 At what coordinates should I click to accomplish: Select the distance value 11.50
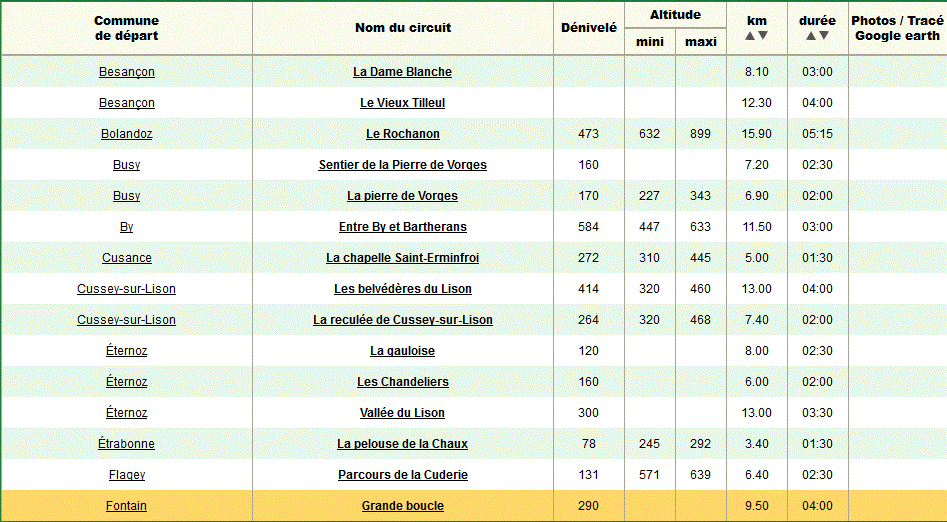pos(757,227)
